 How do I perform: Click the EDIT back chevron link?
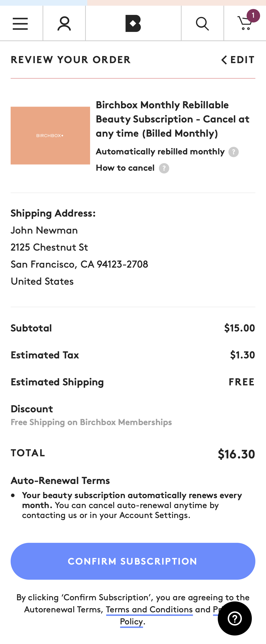click(238, 60)
